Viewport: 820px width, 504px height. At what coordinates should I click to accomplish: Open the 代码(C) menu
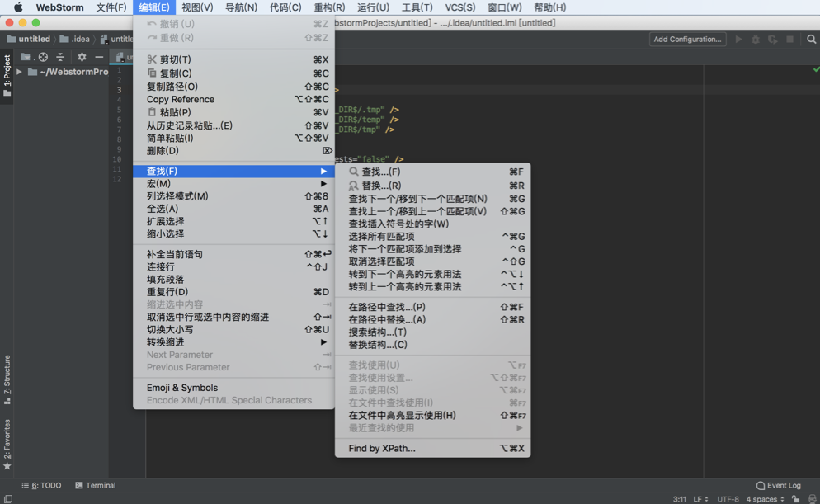[x=285, y=7]
